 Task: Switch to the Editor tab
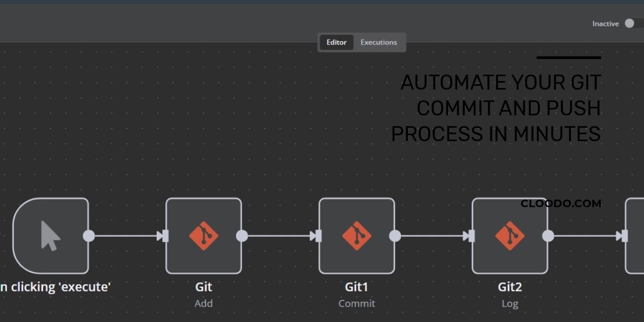click(336, 42)
